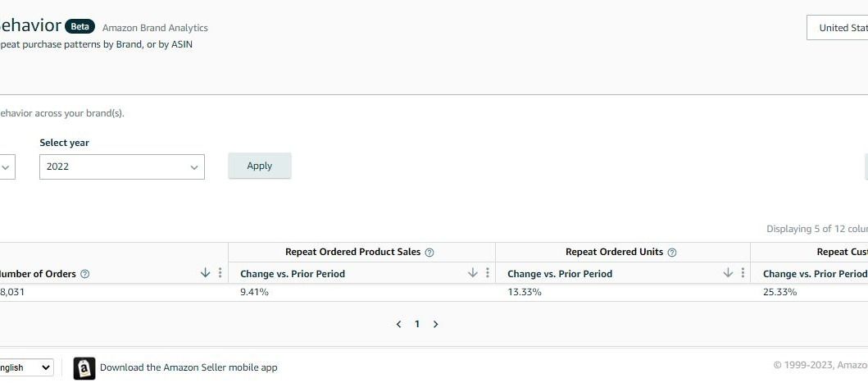Screen dimensions: 868x383
Task: Go to the next table page
Action: click(x=435, y=324)
